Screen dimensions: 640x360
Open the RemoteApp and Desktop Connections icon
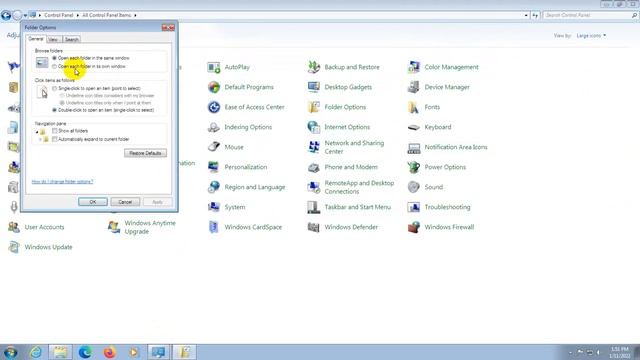[314, 187]
